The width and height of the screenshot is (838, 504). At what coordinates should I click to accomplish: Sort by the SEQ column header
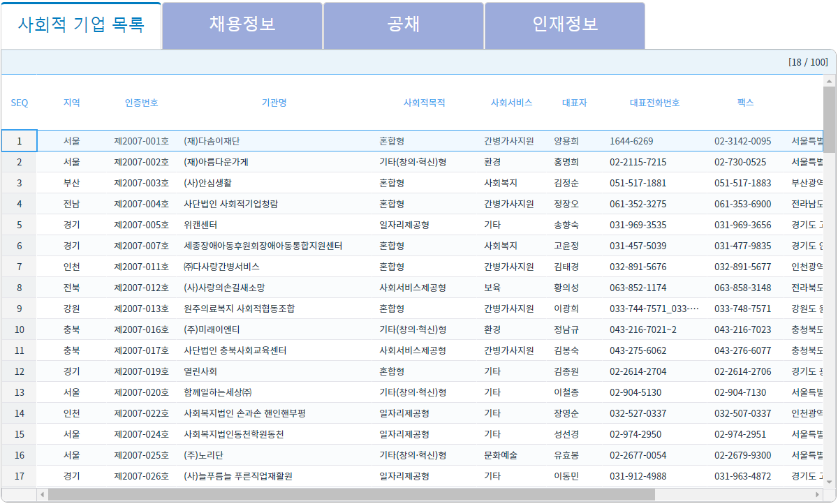(20, 103)
